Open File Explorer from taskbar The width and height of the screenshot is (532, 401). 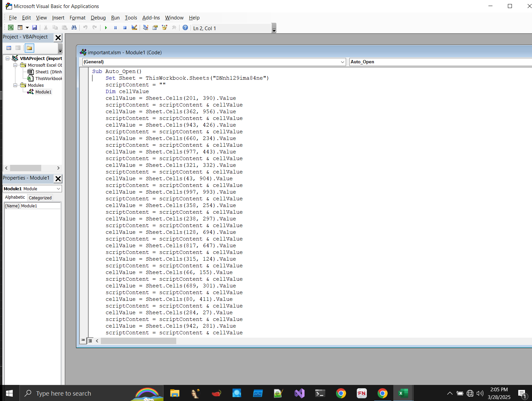click(x=175, y=393)
